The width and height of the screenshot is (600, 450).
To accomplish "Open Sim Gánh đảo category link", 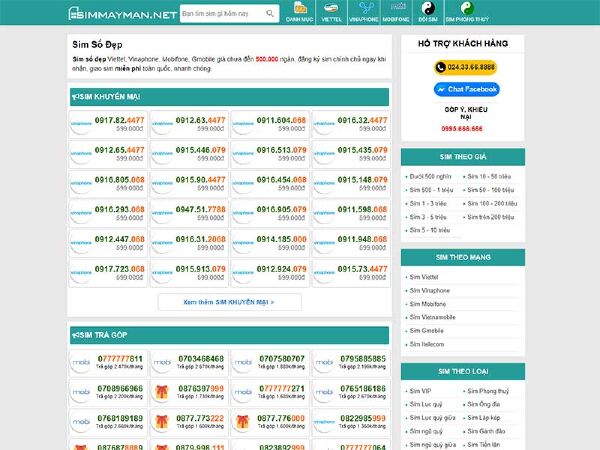I will click(486, 431).
